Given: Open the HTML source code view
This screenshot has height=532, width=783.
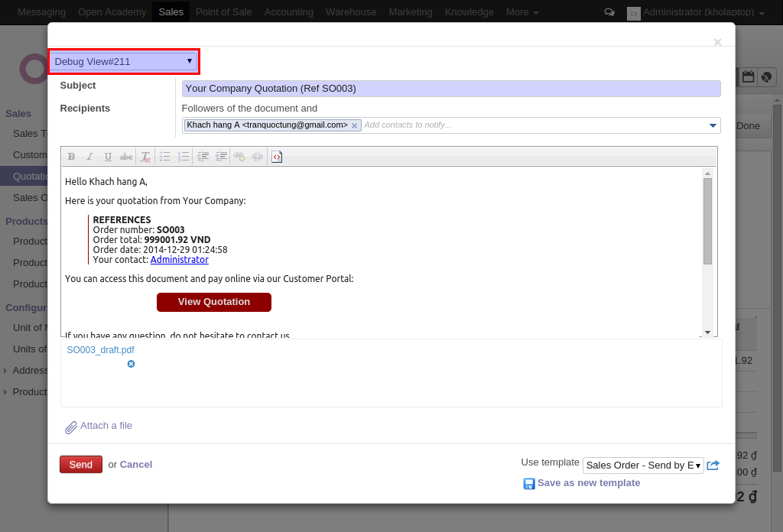Looking at the screenshot, I should coord(277,157).
